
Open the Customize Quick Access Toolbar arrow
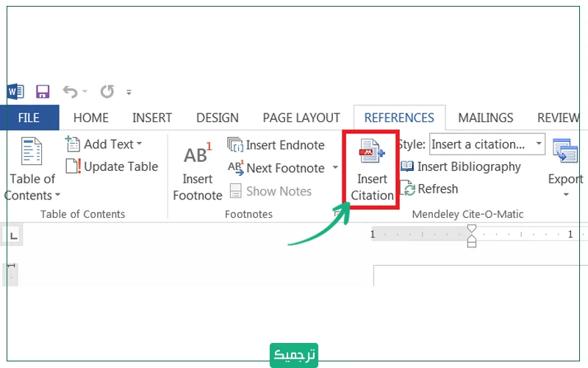(x=129, y=93)
